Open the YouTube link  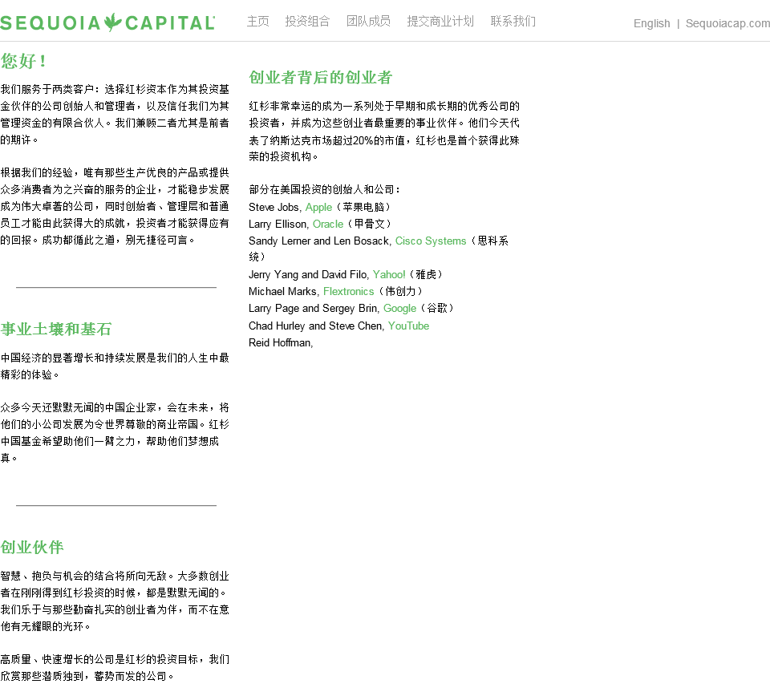pos(408,326)
